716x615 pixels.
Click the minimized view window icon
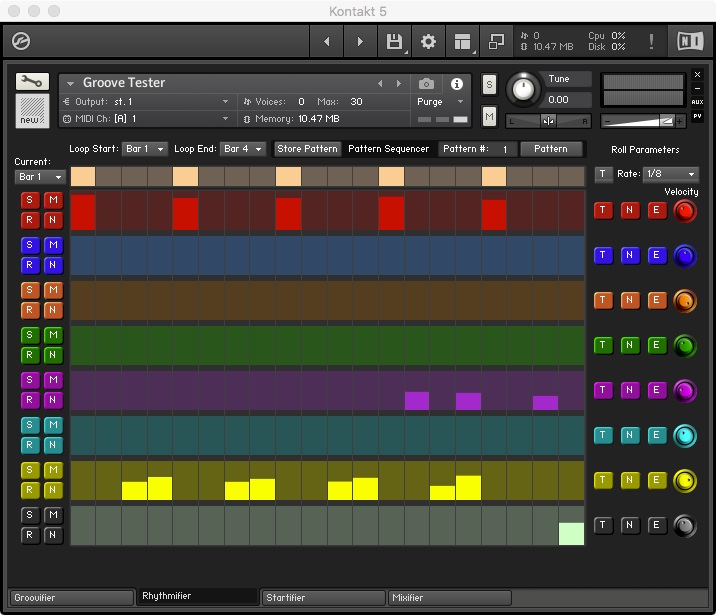coord(495,42)
